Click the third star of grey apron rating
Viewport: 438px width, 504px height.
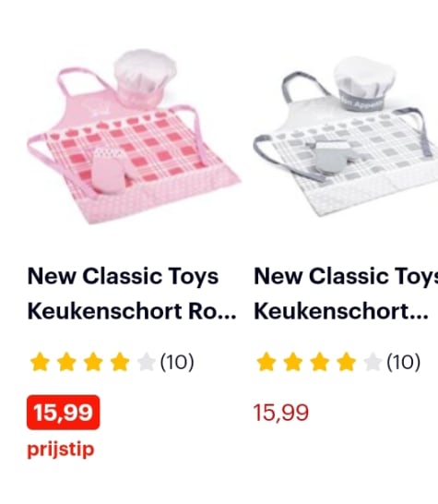(x=320, y=362)
